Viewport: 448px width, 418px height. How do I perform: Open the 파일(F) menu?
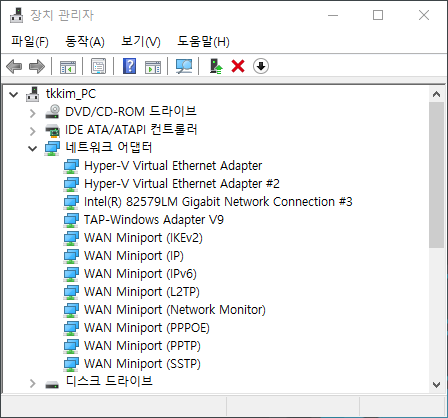(30, 41)
